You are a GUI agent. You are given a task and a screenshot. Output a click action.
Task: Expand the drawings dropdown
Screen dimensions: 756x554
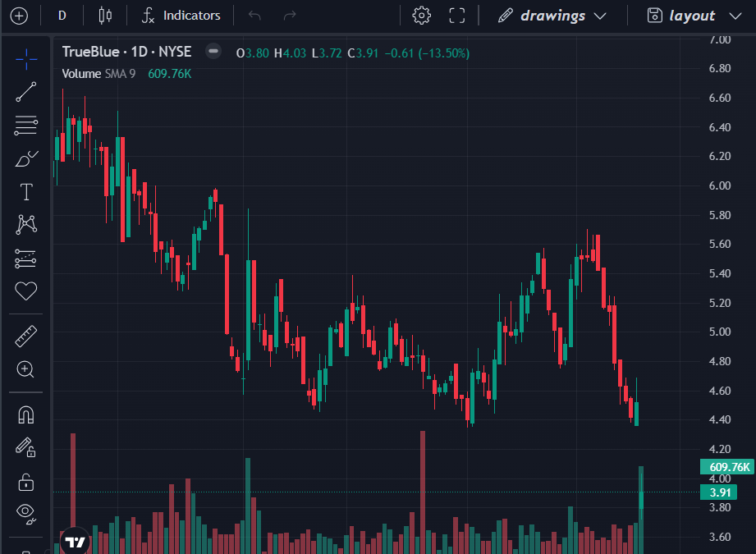552,16
